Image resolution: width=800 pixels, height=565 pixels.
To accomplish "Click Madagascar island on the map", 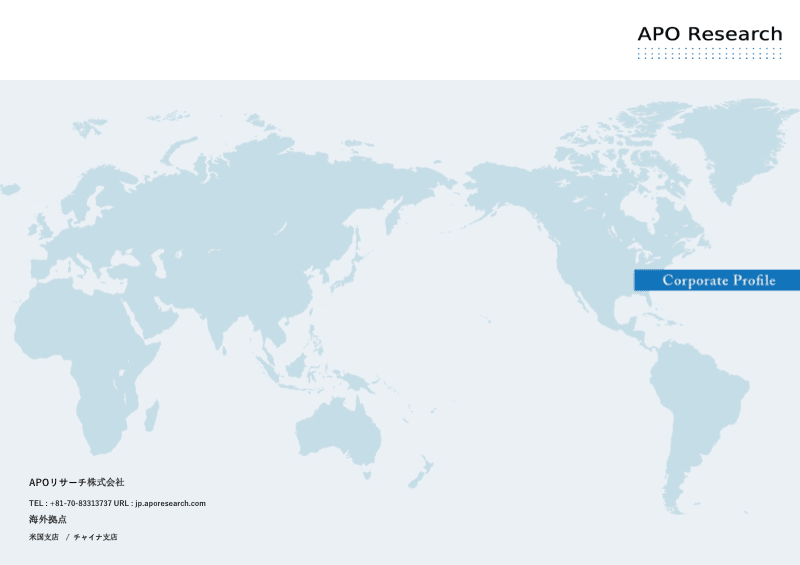I will click(x=152, y=415).
